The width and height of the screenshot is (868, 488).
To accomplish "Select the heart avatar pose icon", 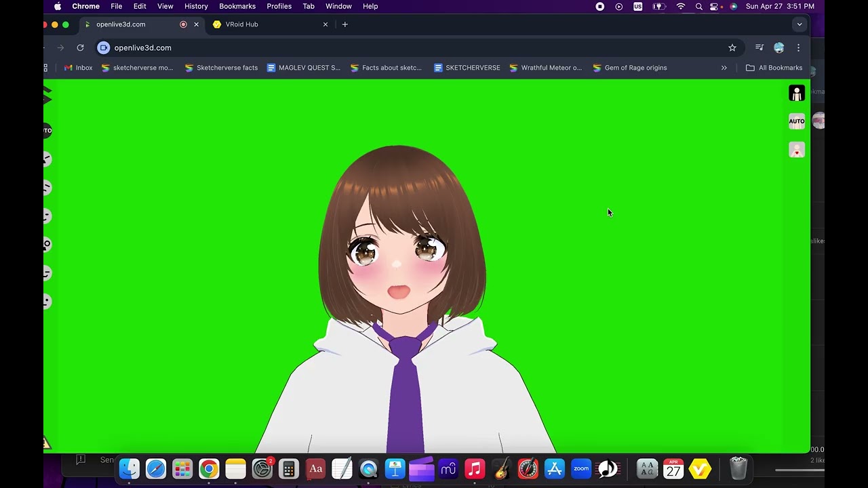I will coord(797,150).
